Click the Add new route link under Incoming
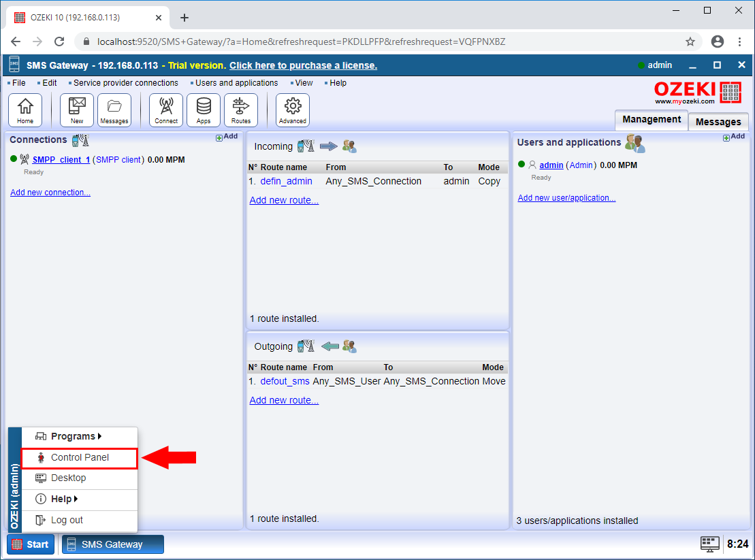Screen dimensions: 755x560 coord(284,199)
